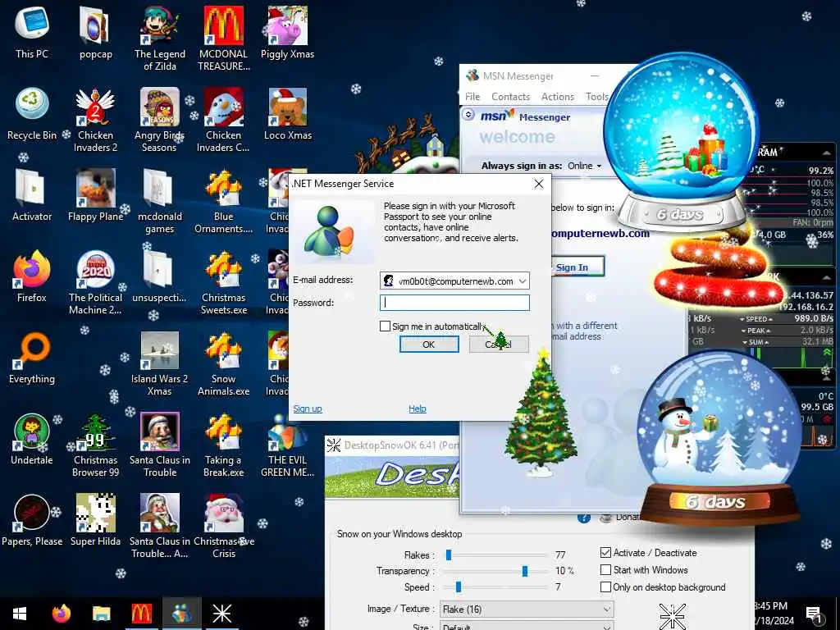Open mcdonald games folder
Screen dimensions: 840x630
click(160, 200)
